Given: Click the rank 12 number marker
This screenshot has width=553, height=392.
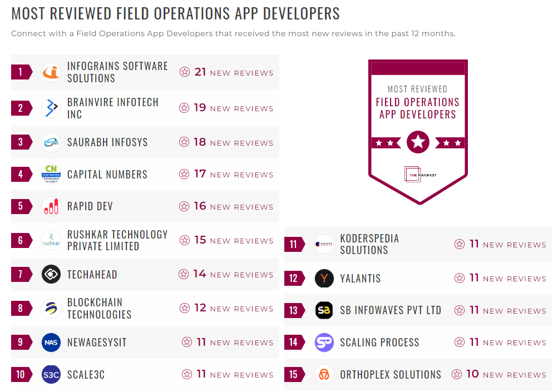Looking at the screenshot, I should (294, 278).
